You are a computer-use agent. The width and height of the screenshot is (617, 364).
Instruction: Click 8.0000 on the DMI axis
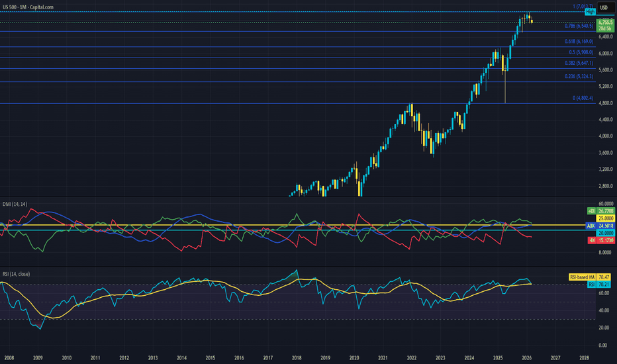tap(606, 252)
